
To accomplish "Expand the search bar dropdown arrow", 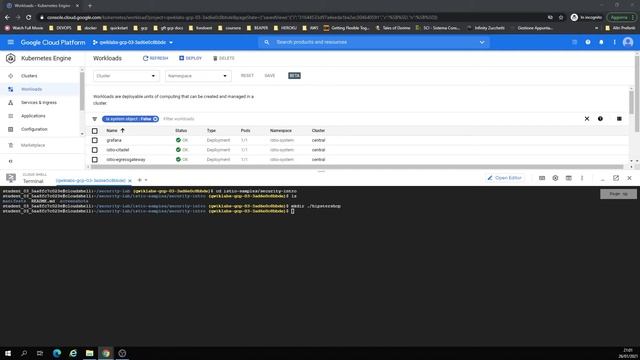I will [482, 42].
